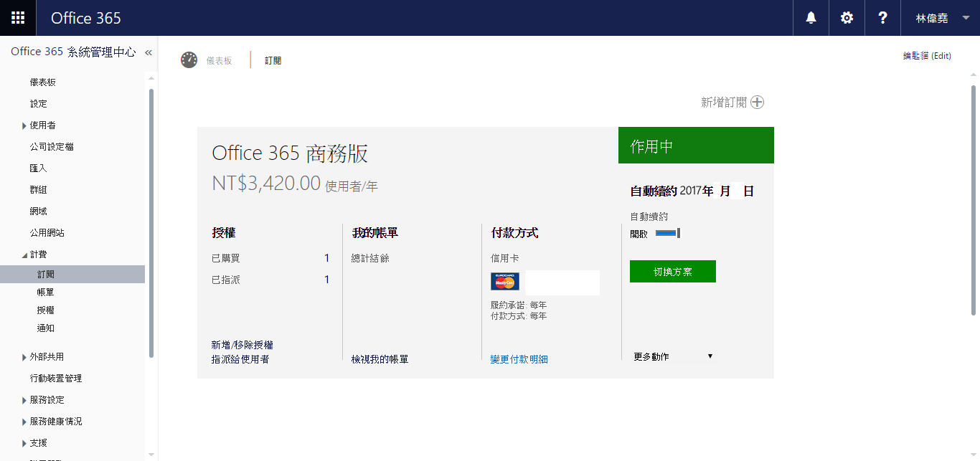Go to 公司設定檔 page
This screenshot has width=980, height=461.
pos(52,147)
